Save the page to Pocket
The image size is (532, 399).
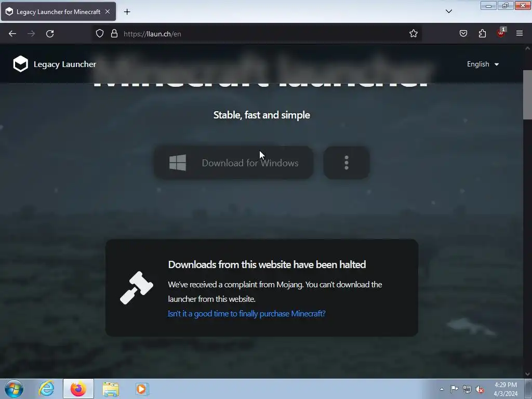point(463,34)
